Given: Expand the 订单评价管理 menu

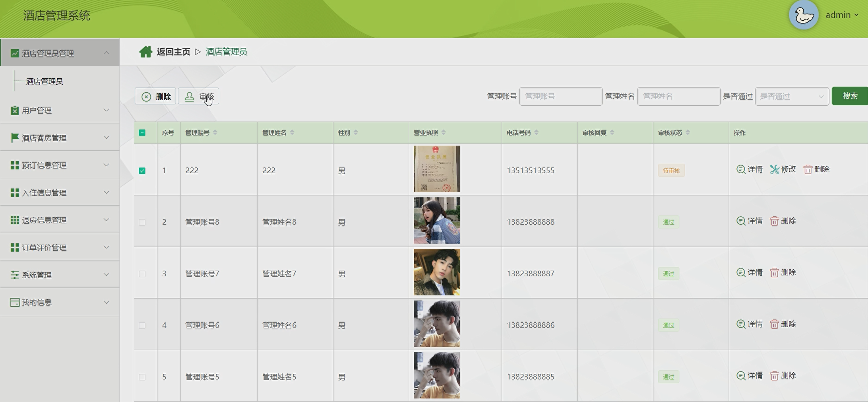Looking at the screenshot, I should [x=60, y=247].
